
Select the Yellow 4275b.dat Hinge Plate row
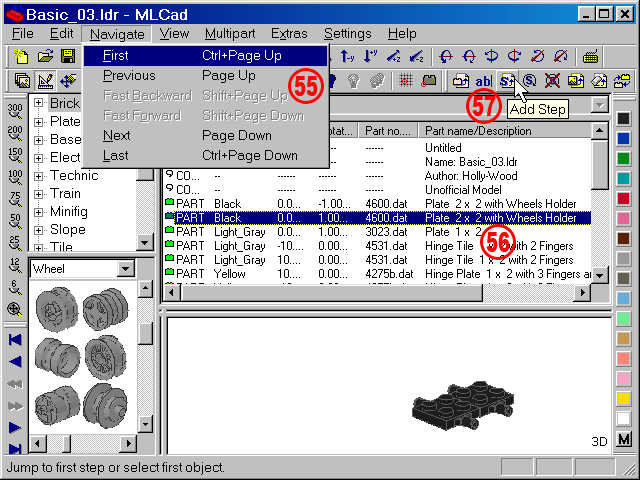pos(378,273)
